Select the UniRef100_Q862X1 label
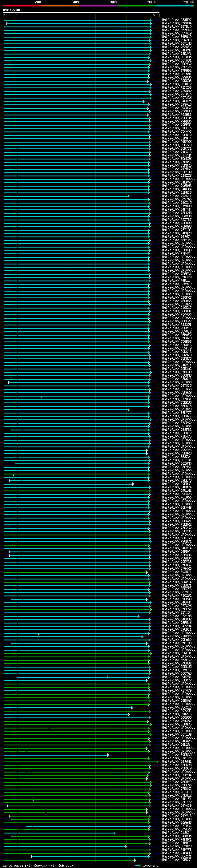 click(x=177, y=857)
